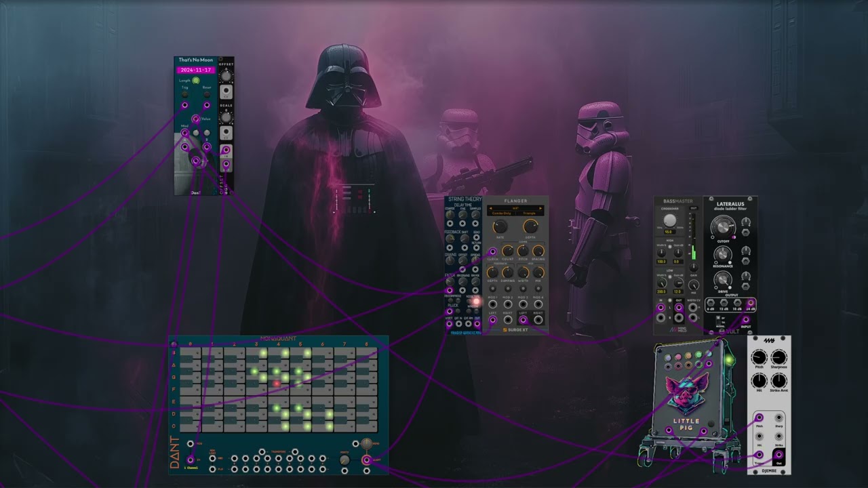868x488 pixels.
Task: Click the large Lateralus Cutoff knob
Action: [x=722, y=227]
